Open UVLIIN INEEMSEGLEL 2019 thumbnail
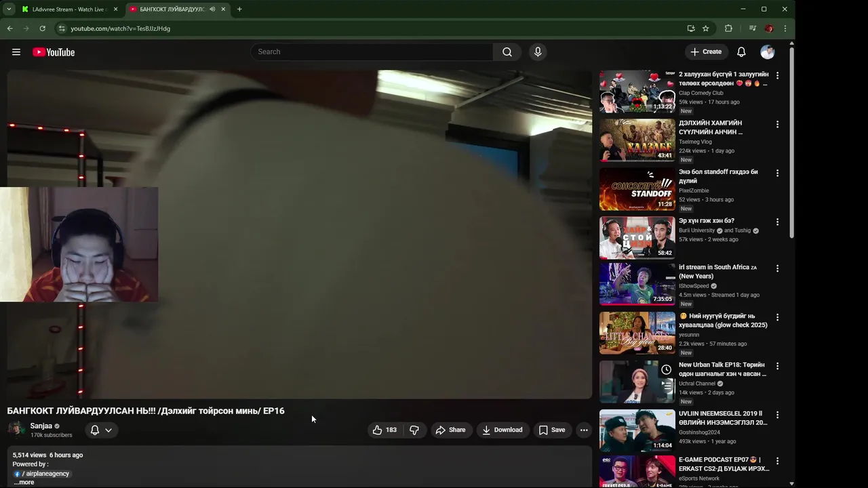The image size is (868, 488). pos(637,430)
